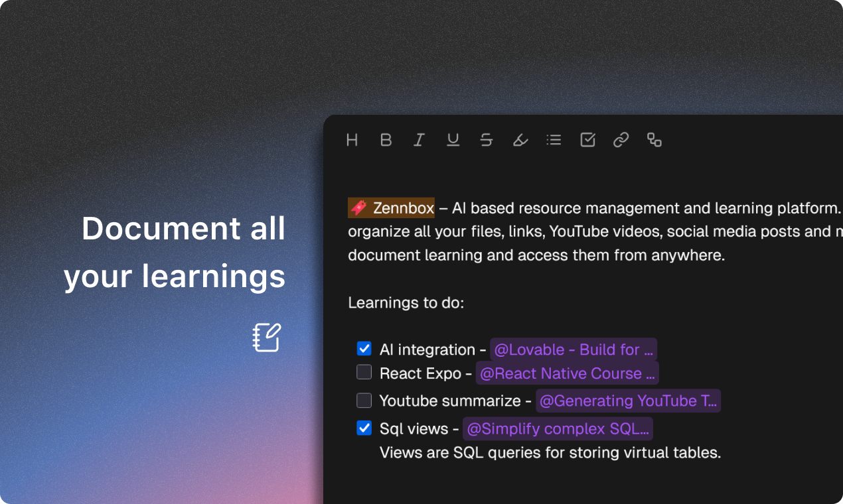Viewport: 843px width, 504px height.
Task: Open the @Generating YouTube mention link
Action: [x=627, y=401]
